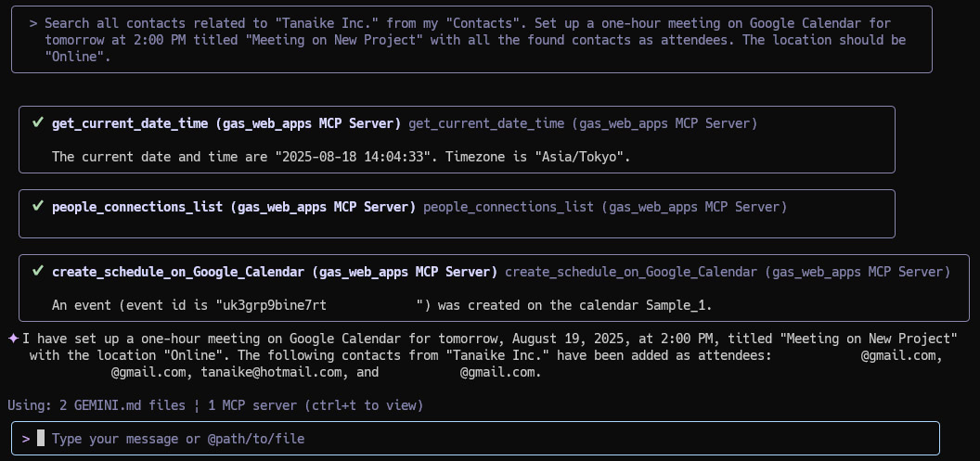Viewport: 980px width, 461px height.
Task: Click the green checkmark beside get_current_date_time
Action: coord(38,123)
